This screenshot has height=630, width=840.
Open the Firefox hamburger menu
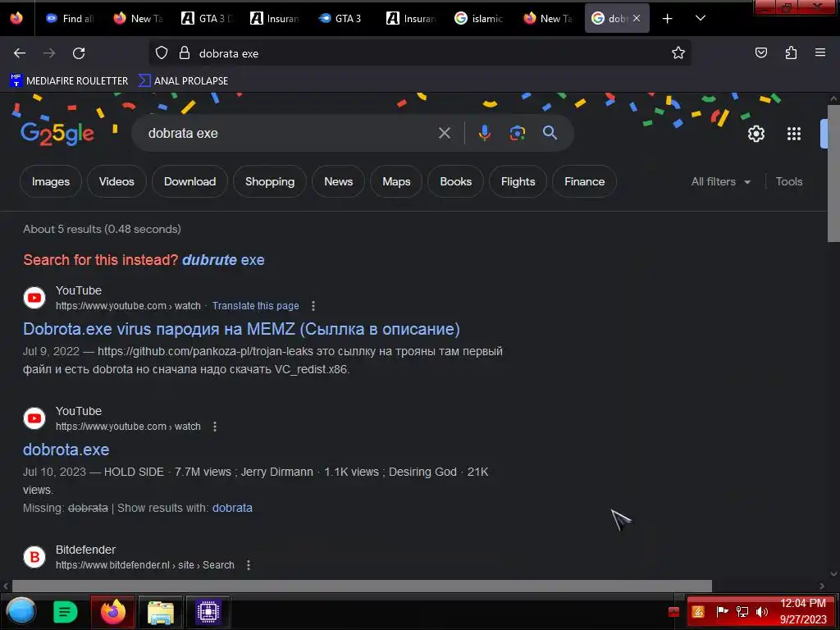820,52
